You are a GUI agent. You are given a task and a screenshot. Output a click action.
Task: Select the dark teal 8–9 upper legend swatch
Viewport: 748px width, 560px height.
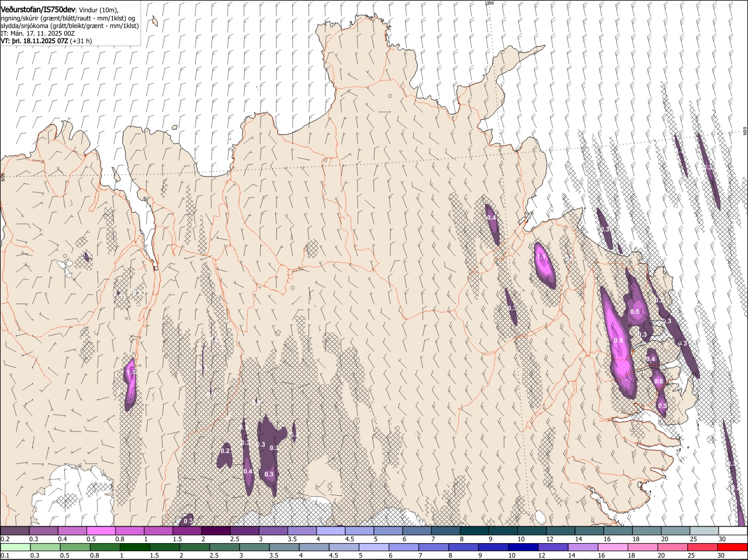pyautogui.click(x=474, y=530)
